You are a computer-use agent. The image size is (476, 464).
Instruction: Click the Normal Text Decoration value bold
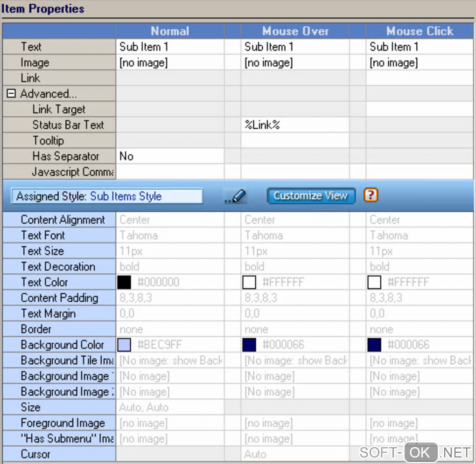click(x=170, y=267)
